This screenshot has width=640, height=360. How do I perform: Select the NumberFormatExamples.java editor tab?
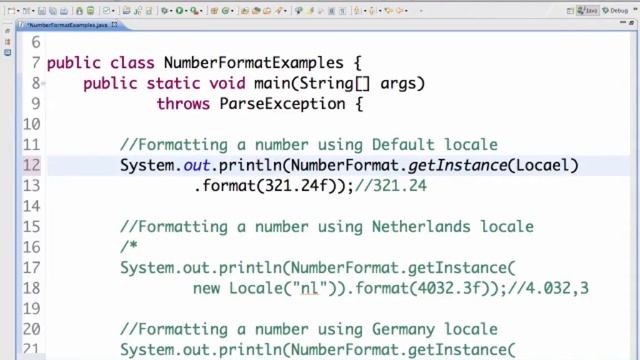67,25
